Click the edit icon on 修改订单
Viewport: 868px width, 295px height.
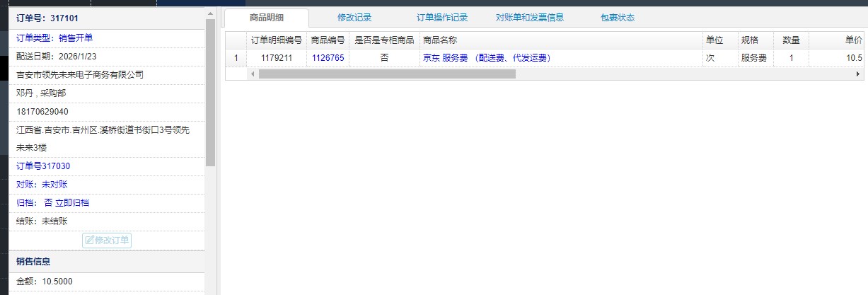point(90,241)
